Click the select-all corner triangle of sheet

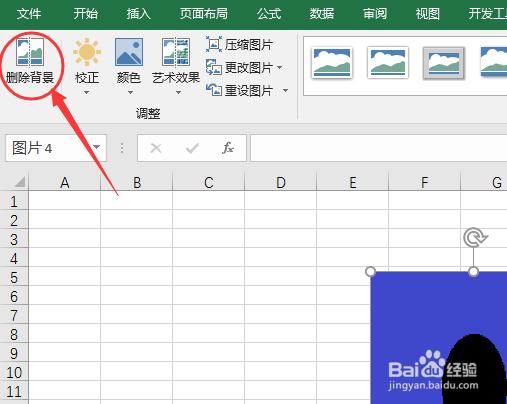[x=20, y=182]
